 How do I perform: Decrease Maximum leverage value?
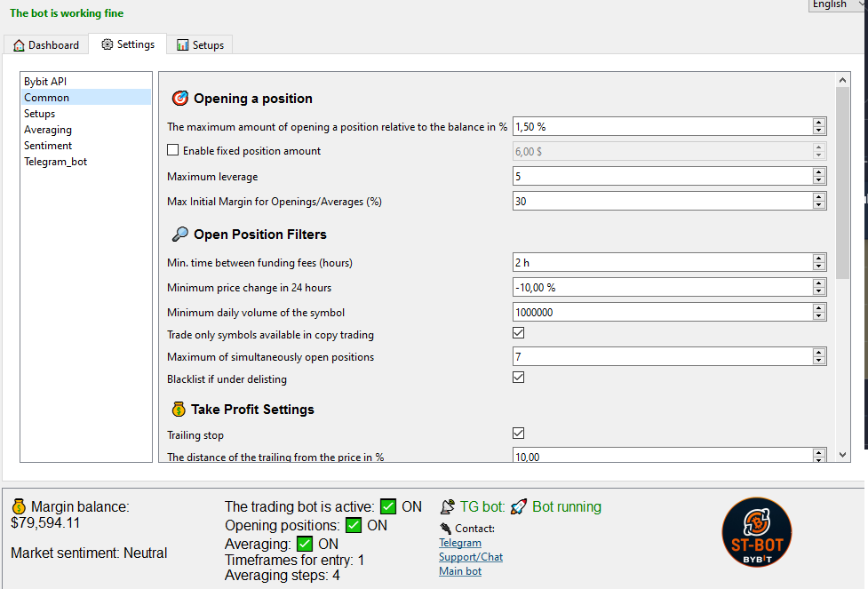pyautogui.click(x=819, y=180)
